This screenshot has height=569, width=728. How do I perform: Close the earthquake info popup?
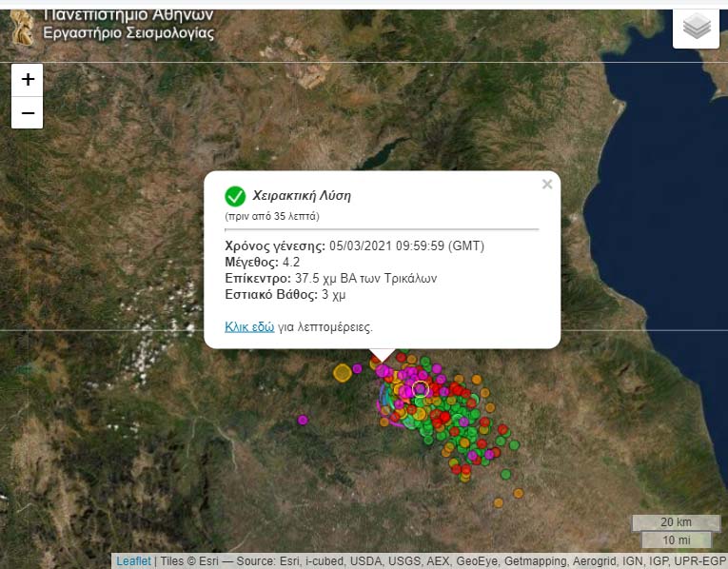pos(547,185)
